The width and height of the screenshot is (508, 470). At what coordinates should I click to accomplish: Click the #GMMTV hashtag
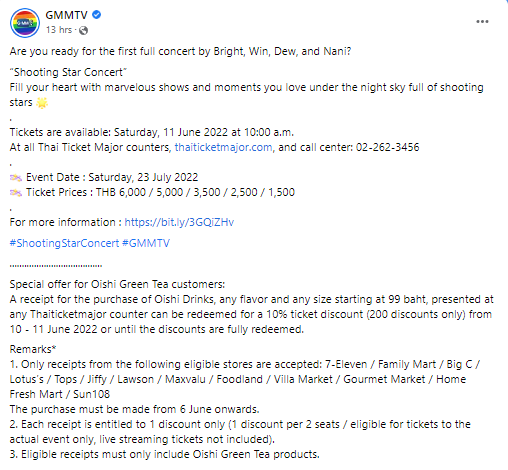tap(146, 243)
